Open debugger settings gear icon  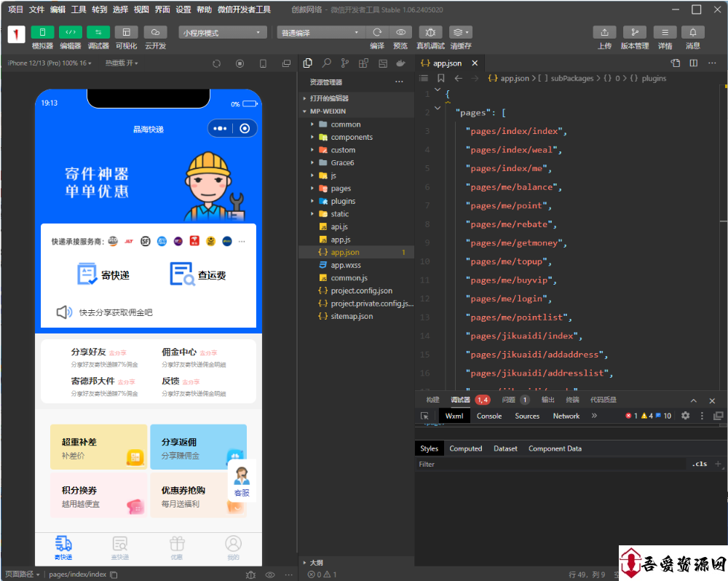click(685, 416)
